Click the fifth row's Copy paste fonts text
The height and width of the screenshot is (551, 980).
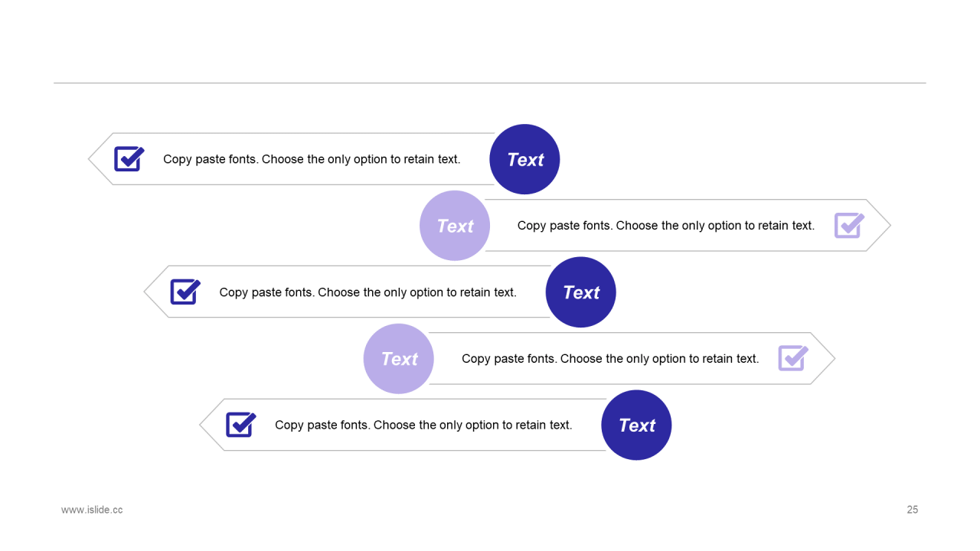click(423, 425)
